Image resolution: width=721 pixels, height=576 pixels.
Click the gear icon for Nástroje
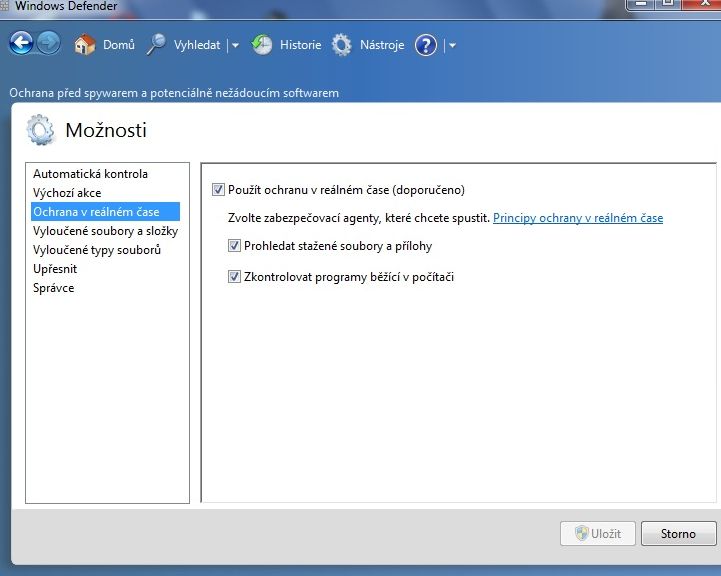(x=342, y=45)
